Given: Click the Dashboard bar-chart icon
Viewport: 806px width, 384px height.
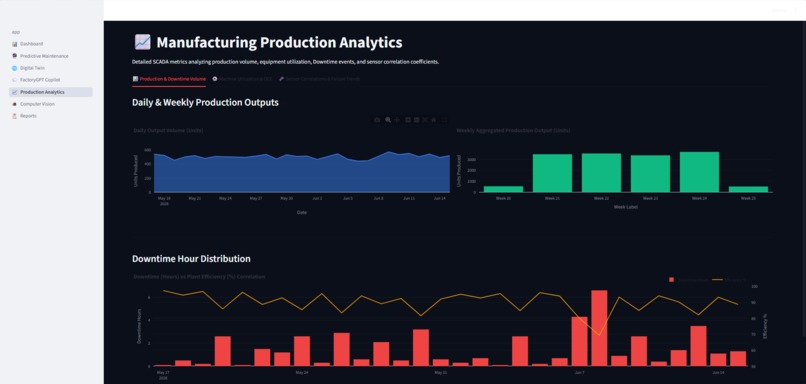Looking at the screenshot, I should coord(14,44).
